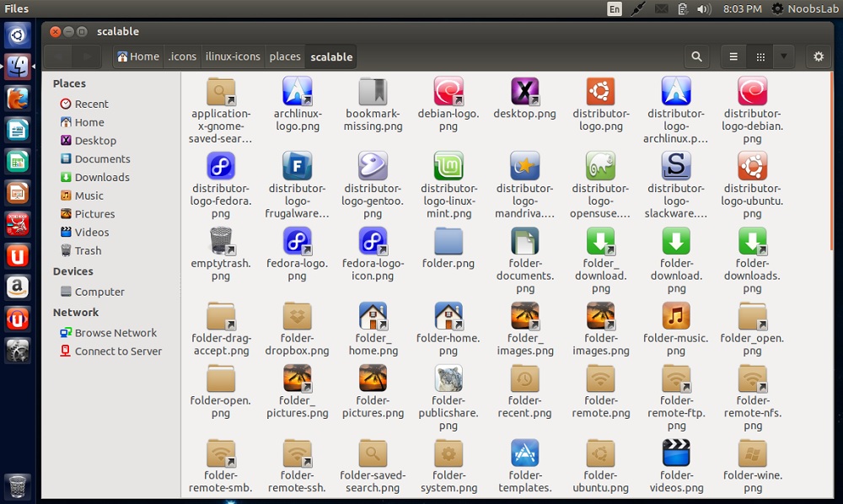Click the Trash icon at launcher bottom
The image size is (843, 504).
tap(18, 486)
